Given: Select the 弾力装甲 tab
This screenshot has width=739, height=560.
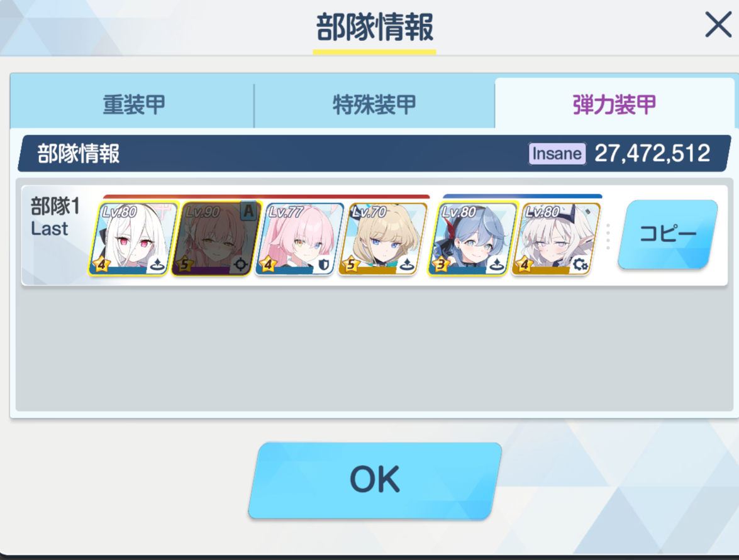Looking at the screenshot, I should [614, 104].
